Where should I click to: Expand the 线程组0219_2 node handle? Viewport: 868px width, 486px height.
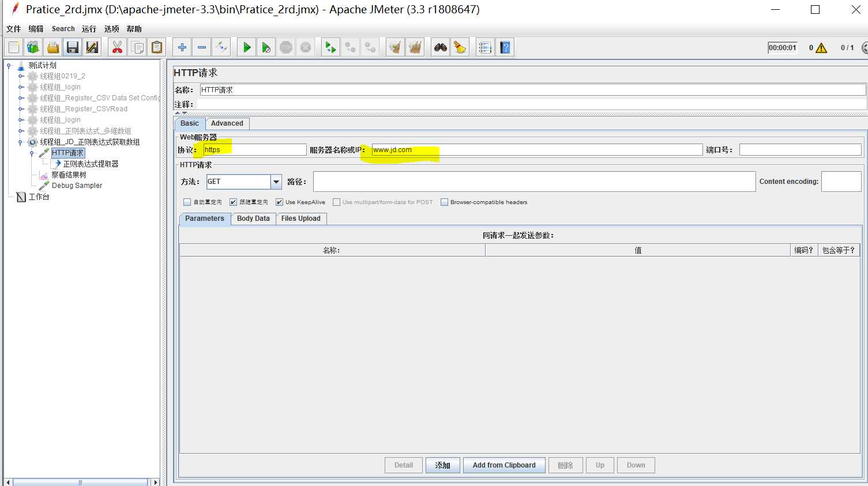coord(21,76)
